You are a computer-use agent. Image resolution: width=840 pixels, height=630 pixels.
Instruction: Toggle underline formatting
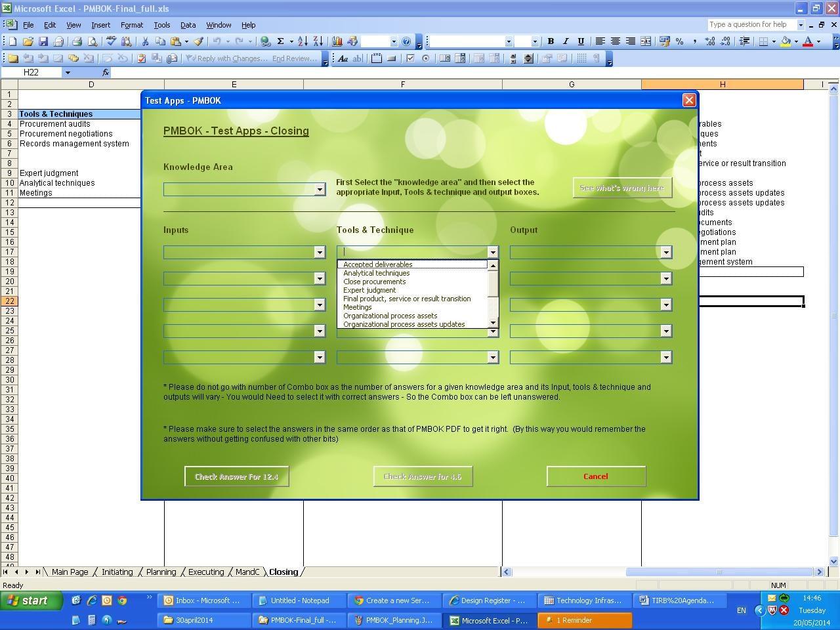click(x=581, y=41)
